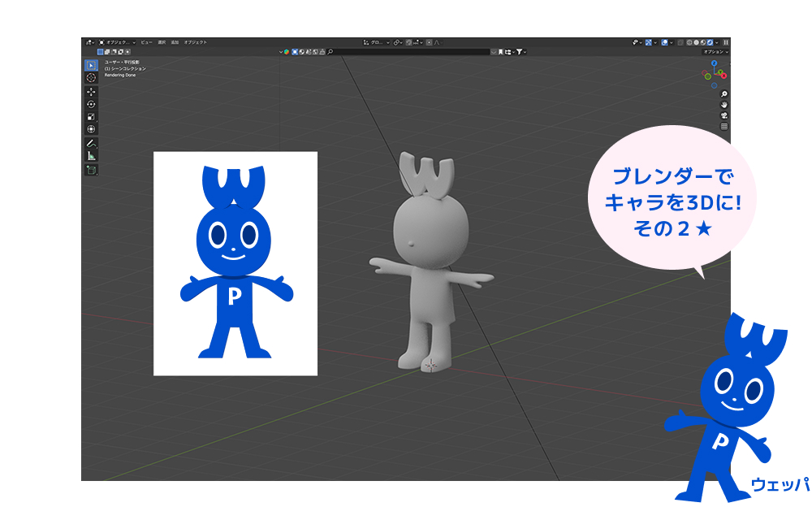Screen dimensions: 812x520
Task: Switch perspective/orthographic with grid button
Action: point(724,126)
